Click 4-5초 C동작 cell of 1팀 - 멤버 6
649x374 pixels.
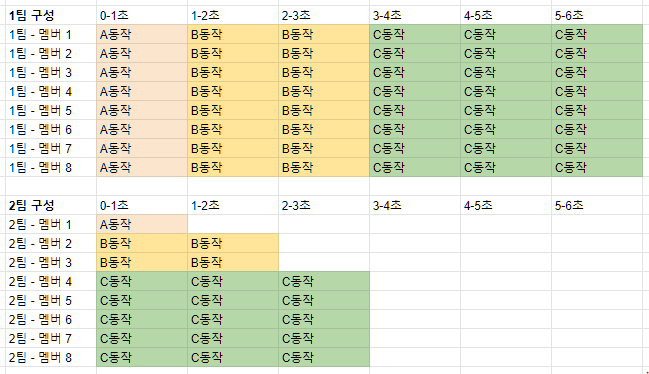click(506, 129)
